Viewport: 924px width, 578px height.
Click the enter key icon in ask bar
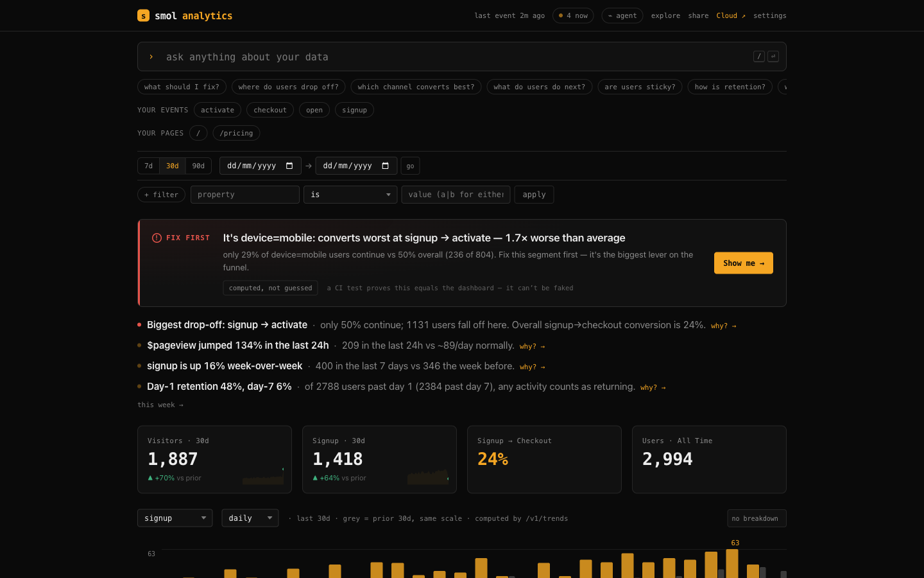[x=773, y=57]
